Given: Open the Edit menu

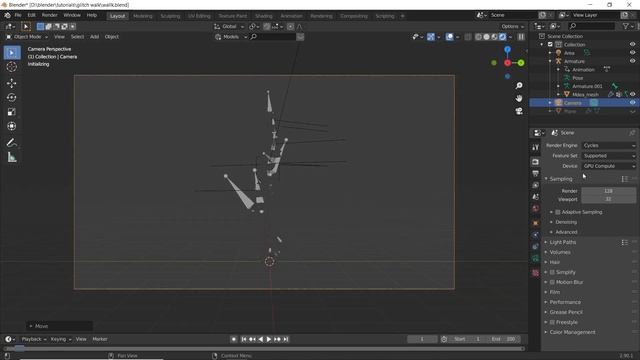Looking at the screenshot, I should (31, 15).
